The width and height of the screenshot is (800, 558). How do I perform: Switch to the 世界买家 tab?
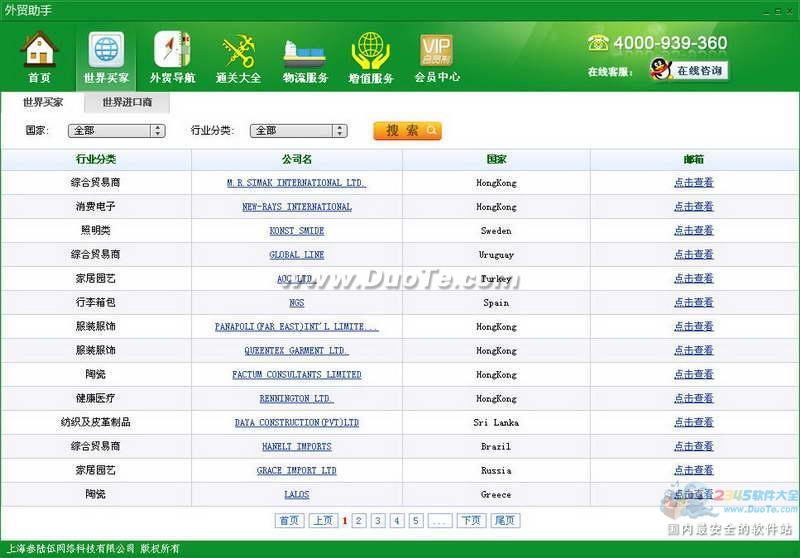pos(43,102)
